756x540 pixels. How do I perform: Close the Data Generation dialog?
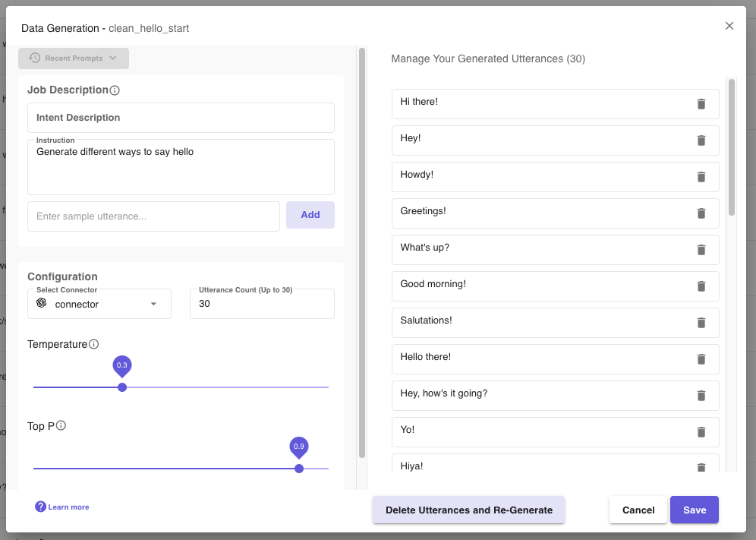(729, 26)
